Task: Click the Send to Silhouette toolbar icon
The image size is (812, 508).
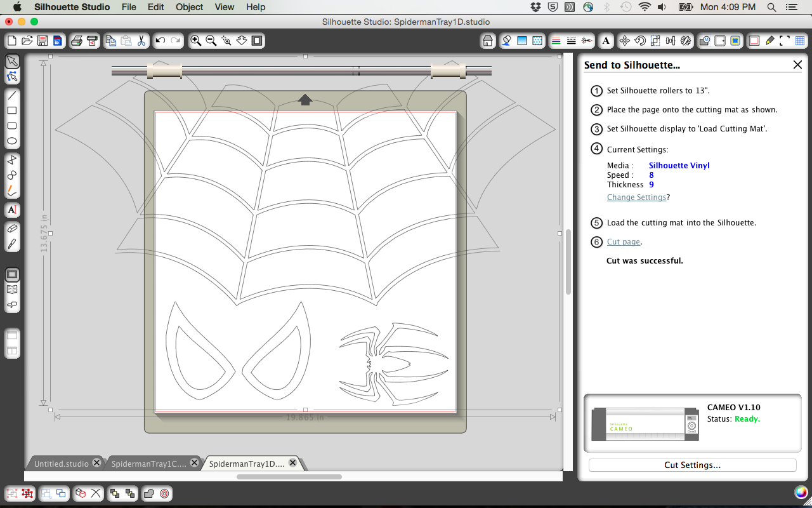Action: click(92, 41)
